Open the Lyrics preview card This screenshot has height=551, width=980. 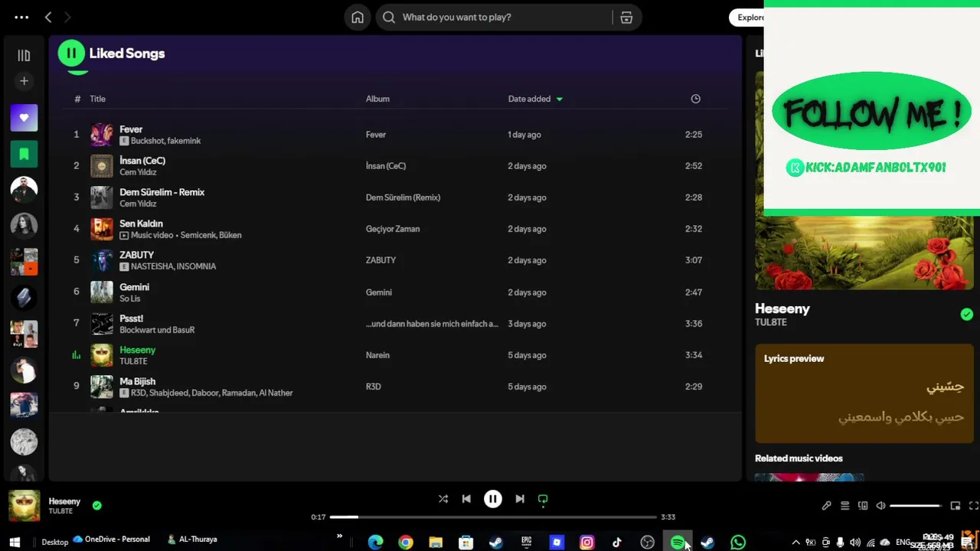[864, 393]
